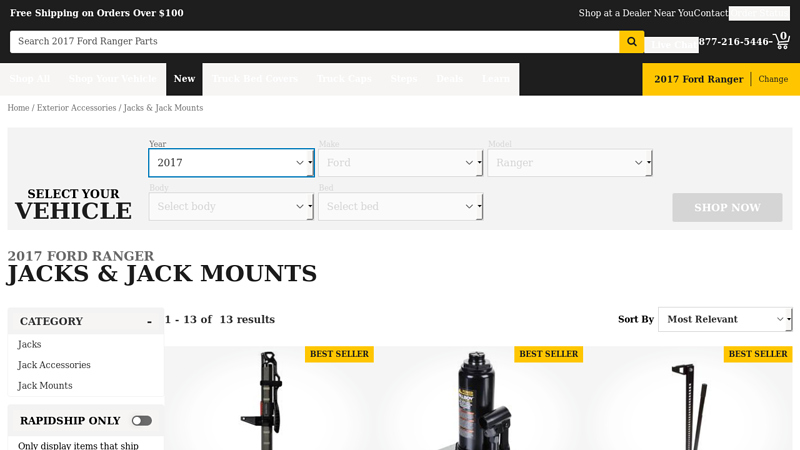Viewport: 800px width, 450px height.
Task: Open the Select body dropdown
Action: 231,207
